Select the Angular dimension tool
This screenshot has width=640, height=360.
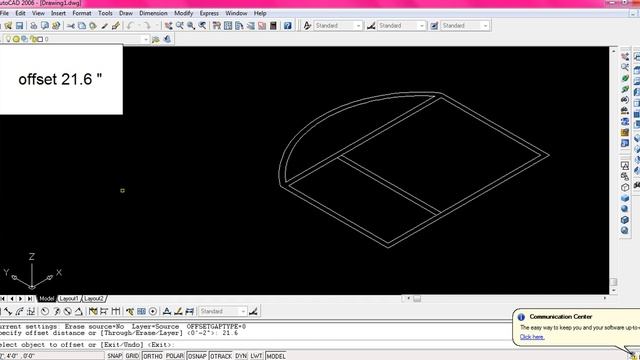pyautogui.click(x=79, y=311)
